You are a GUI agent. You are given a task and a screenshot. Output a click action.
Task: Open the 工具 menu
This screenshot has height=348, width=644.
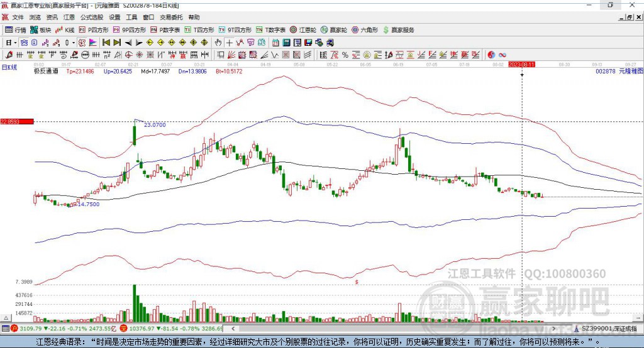[131, 17]
